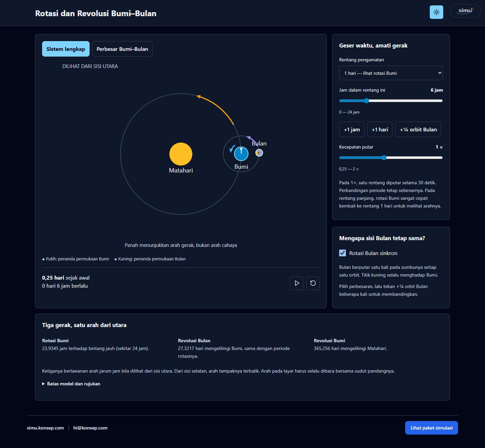Screen dimensions: 485x448
Task: Click the Putih: penanda permukaan Bumi legend
Action: pyautogui.click(x=75, y=259)
